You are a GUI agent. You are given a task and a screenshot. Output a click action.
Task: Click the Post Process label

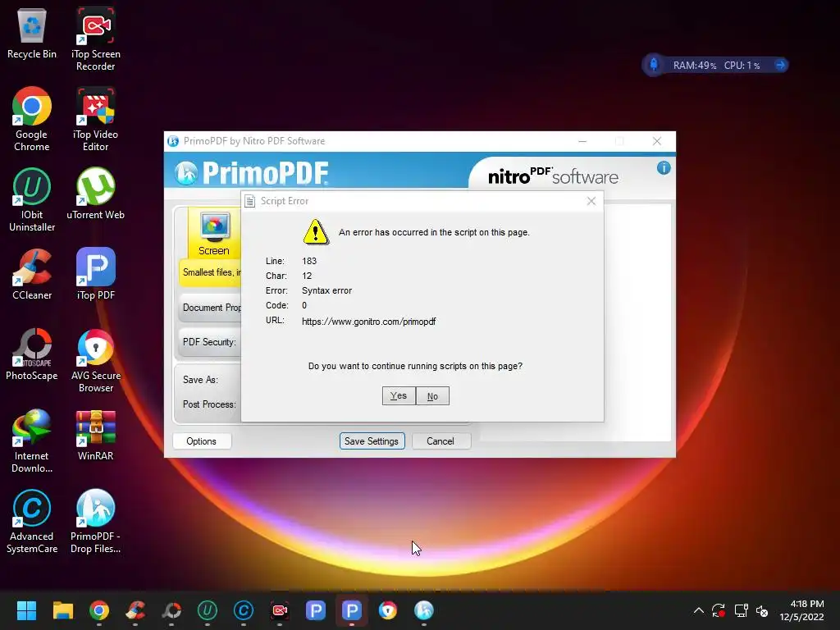209,404
